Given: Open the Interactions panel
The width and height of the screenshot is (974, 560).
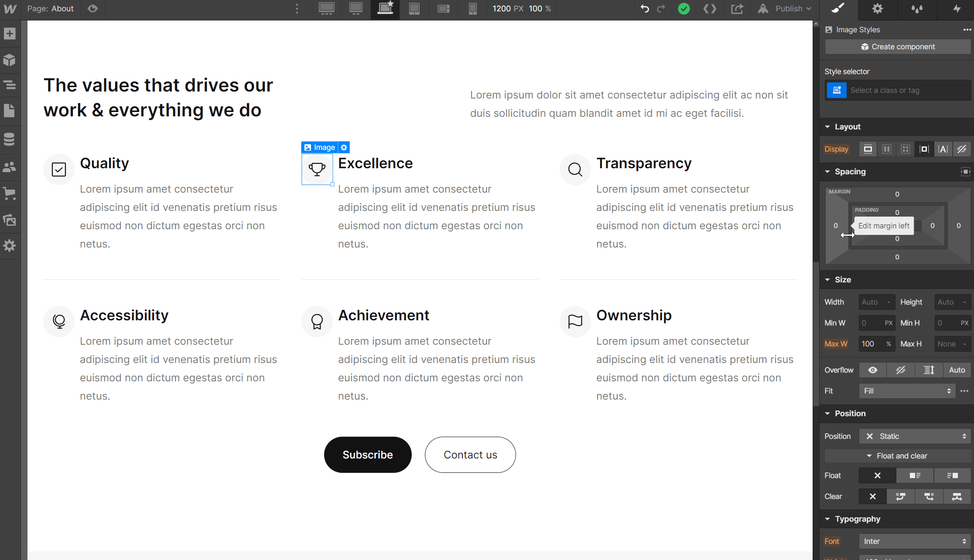Looking at the screenshot, I should click(x=957, y=9).
